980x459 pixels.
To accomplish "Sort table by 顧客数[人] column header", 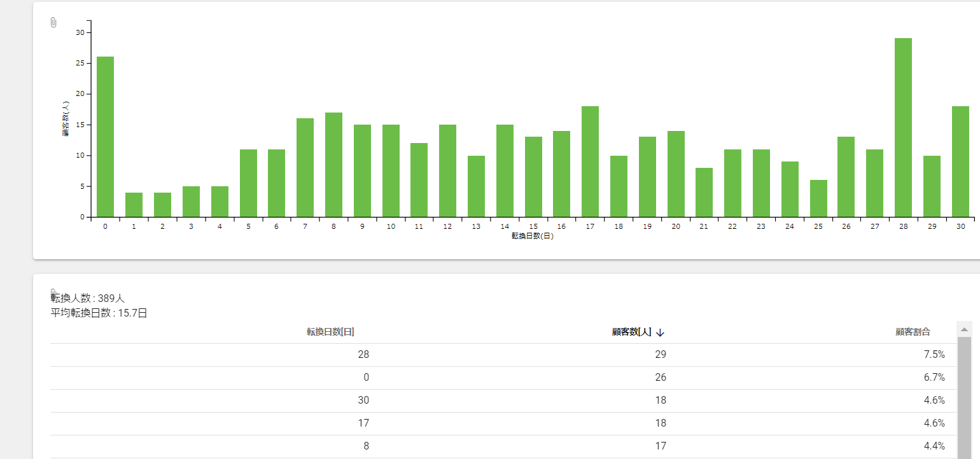I will coord(631,332).
